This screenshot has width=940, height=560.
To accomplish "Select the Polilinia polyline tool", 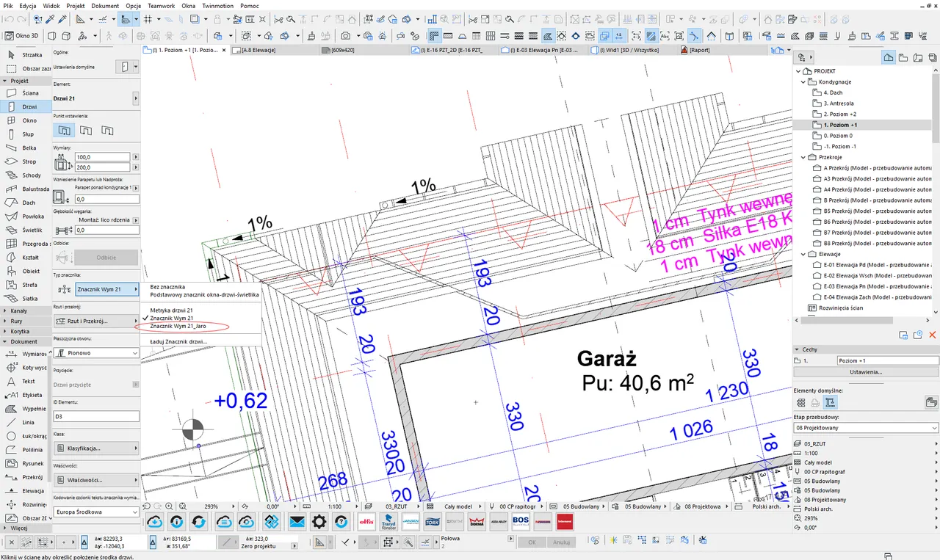I will click(x=26, y=450).
